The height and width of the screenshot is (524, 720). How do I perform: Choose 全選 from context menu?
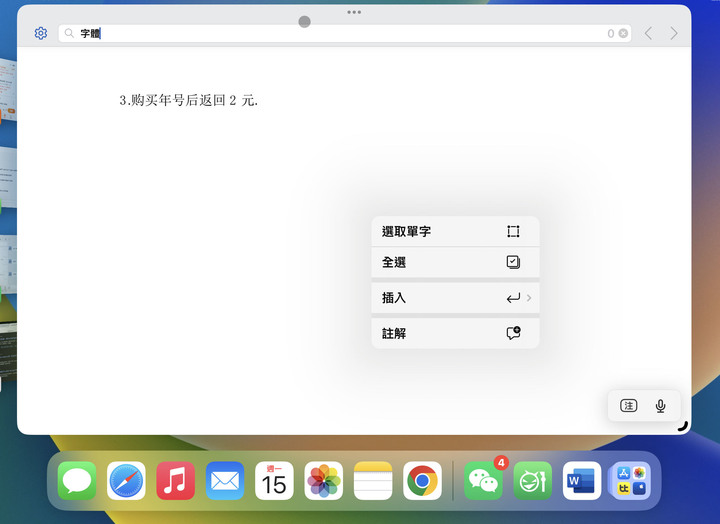coord(455,262)
